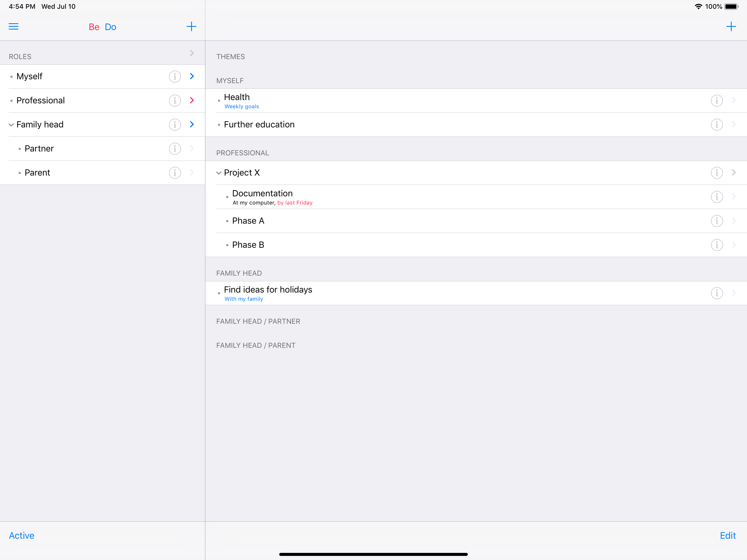Expand the ROLES header chevron
Viewport: 747px width, 560px height.
pyautogui.click(x=192, y=53)
